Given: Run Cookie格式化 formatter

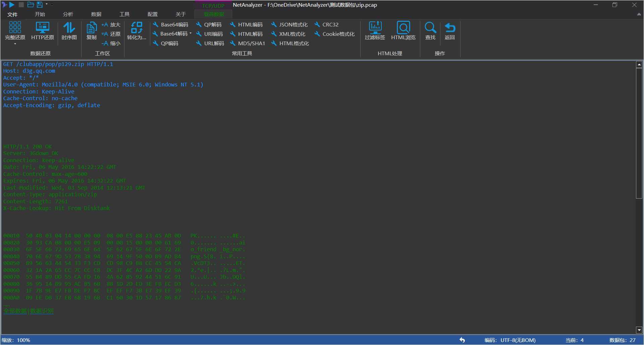Looking at the screenshot, I should tap(334, 34).
